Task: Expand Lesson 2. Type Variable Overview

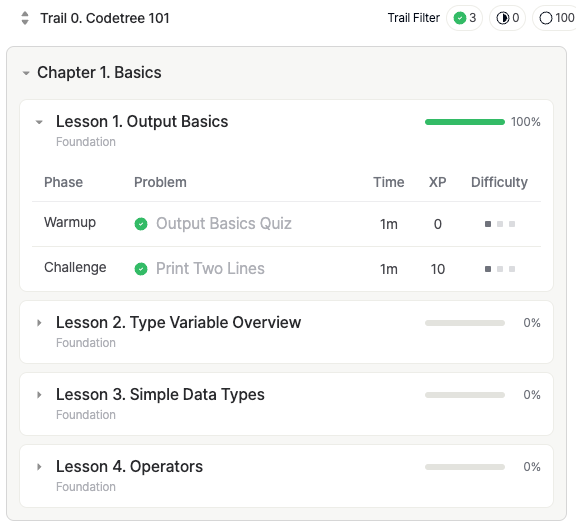Action: [x=39, y=323]
